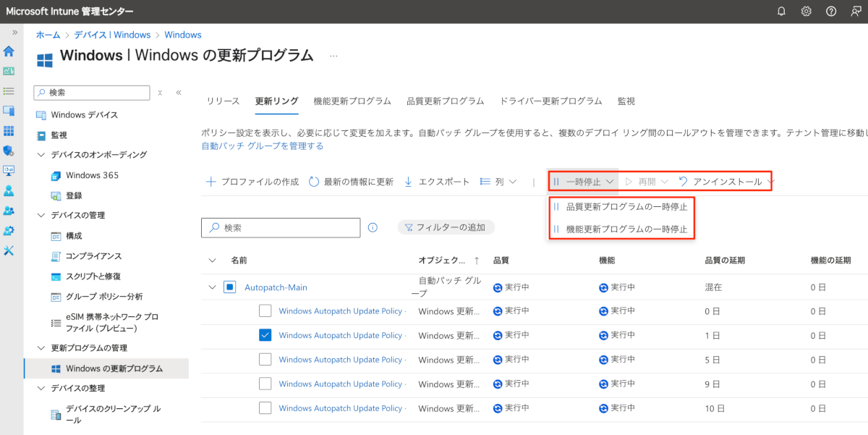Open the 列 columns dropdown

coord(499,182)
